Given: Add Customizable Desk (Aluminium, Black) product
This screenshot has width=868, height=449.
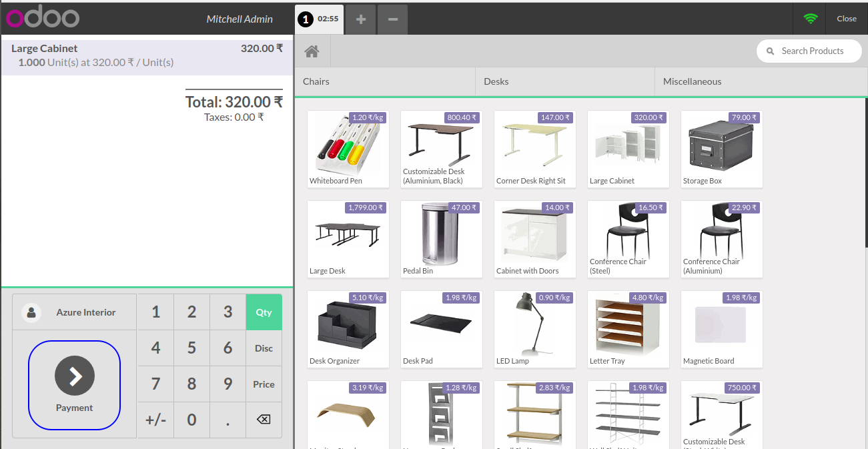Looking at the screenshot, I should [x=441, y=149].
